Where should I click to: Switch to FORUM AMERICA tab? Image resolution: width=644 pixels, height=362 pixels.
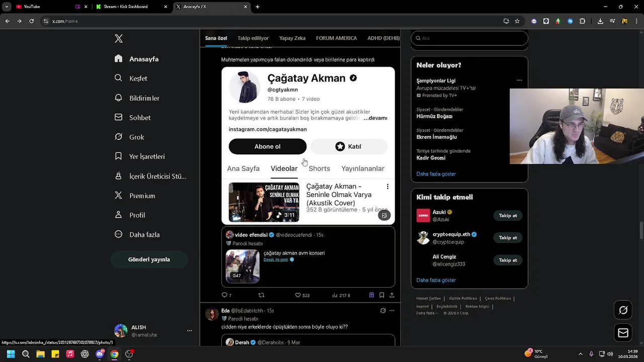point(336,38)
